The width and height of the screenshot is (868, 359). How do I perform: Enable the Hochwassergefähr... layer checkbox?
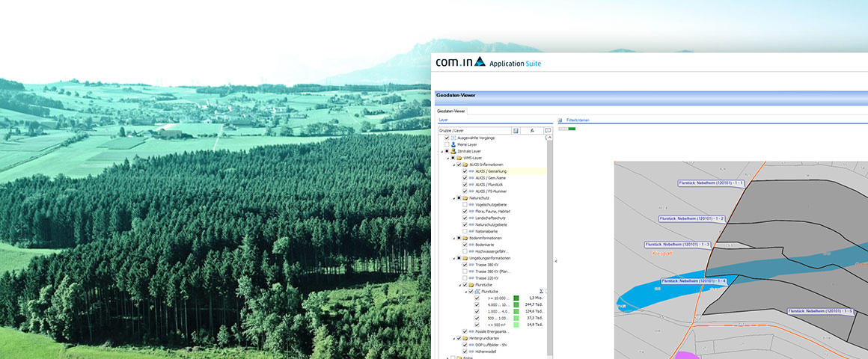click(465, 251)
